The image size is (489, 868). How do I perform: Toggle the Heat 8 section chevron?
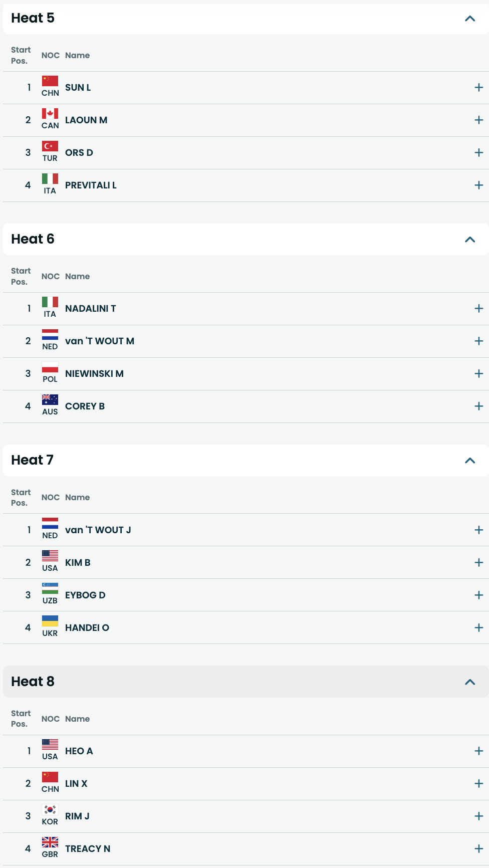tap(469, 682)
